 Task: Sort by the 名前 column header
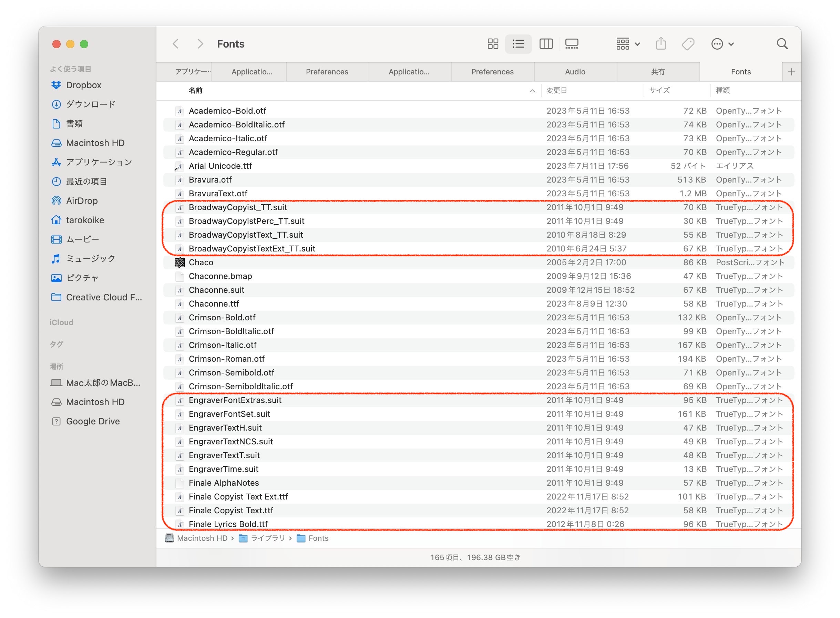tap(196, 91)
